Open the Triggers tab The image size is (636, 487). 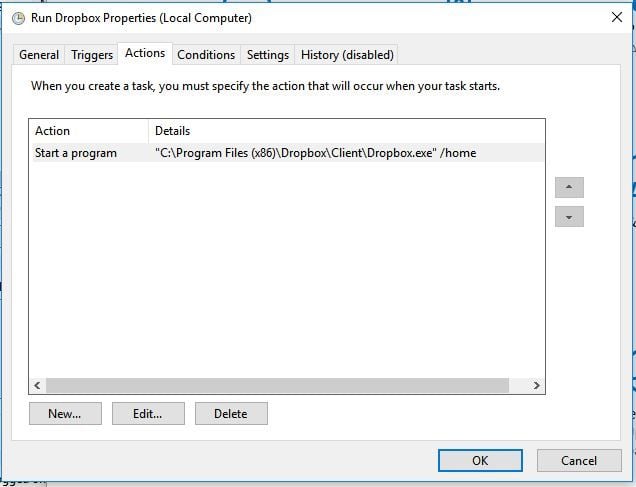[x=92, y=55]
